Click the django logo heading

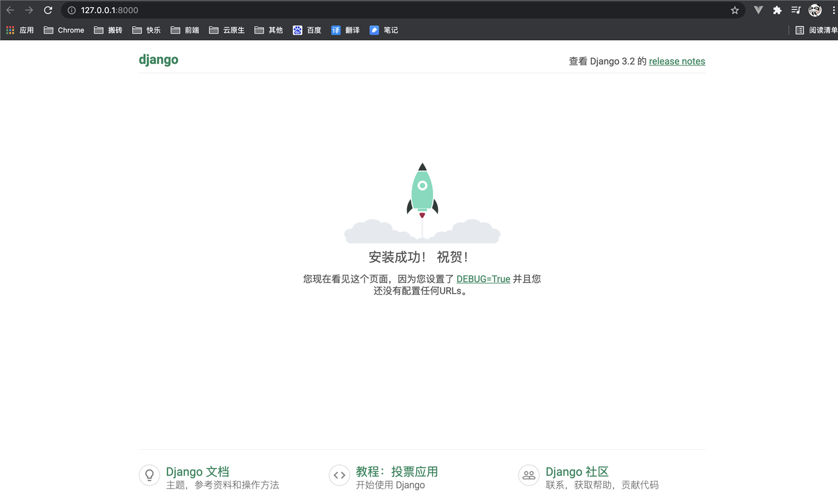pyautogui.click(x=158, y=60)
